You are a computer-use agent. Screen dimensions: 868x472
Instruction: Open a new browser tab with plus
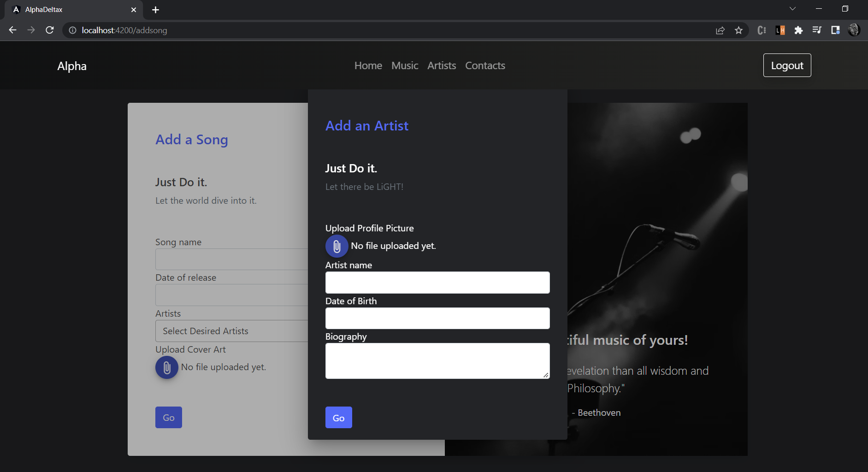tap(155, 10)
